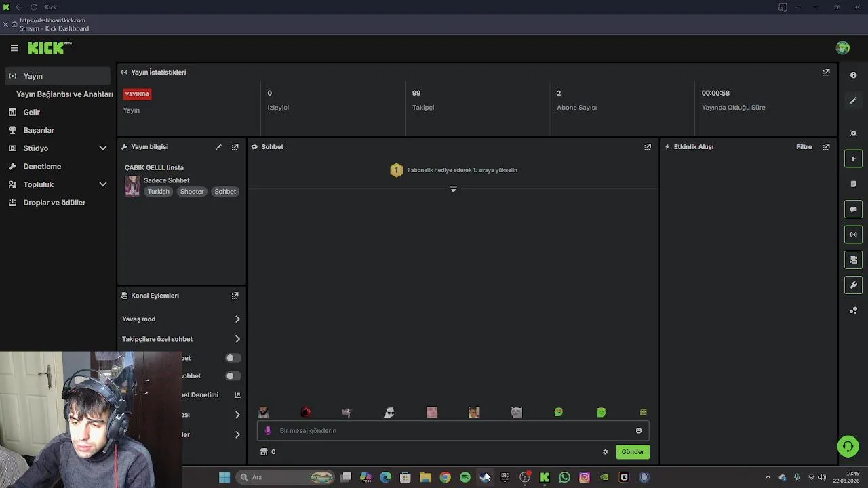Edit stream info with pencil icon
This screenshot has height=488, width=868.
click(x=218, y=147)
